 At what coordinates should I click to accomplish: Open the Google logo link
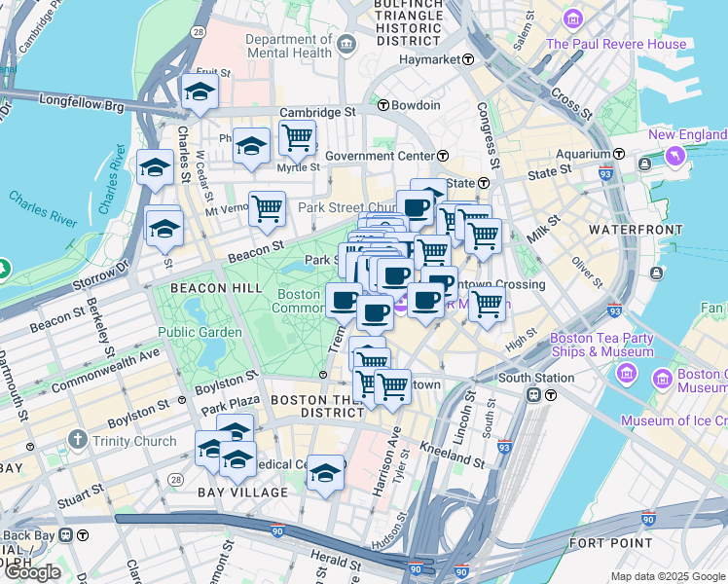[x=32, y=573]
